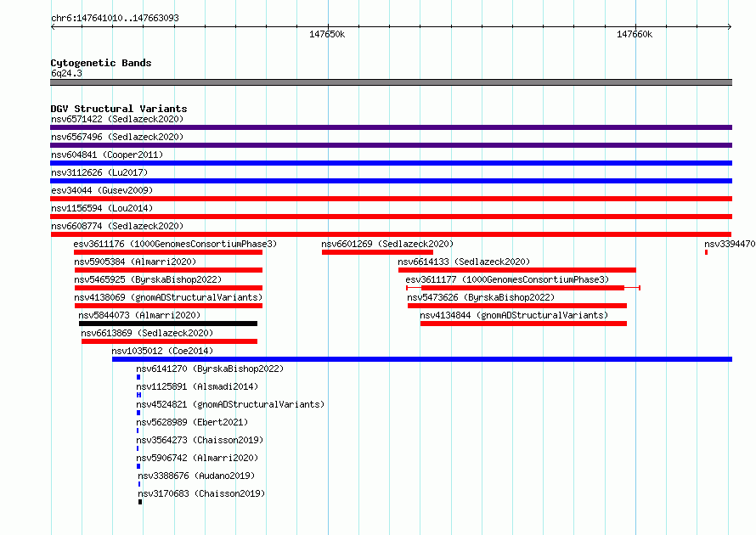The width and height of the screenshot is (756, 535).
Task: Click nsv6601269 (Sedlazeck2020) label
Action: tap(387, 244)
